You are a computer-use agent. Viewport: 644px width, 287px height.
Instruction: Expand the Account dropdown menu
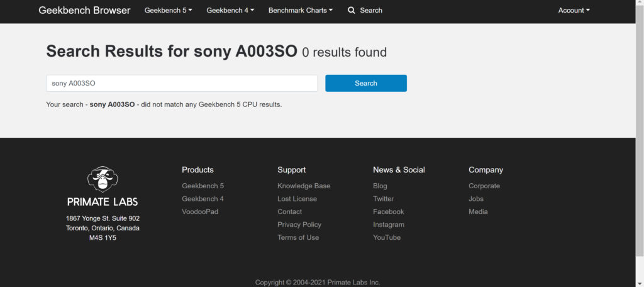click(x=574, y=10)
